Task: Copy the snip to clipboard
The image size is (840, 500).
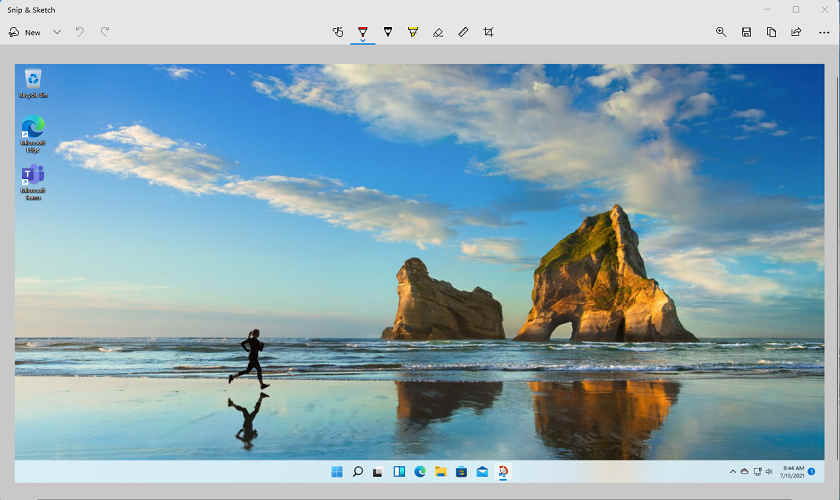Action: [771, 32]
